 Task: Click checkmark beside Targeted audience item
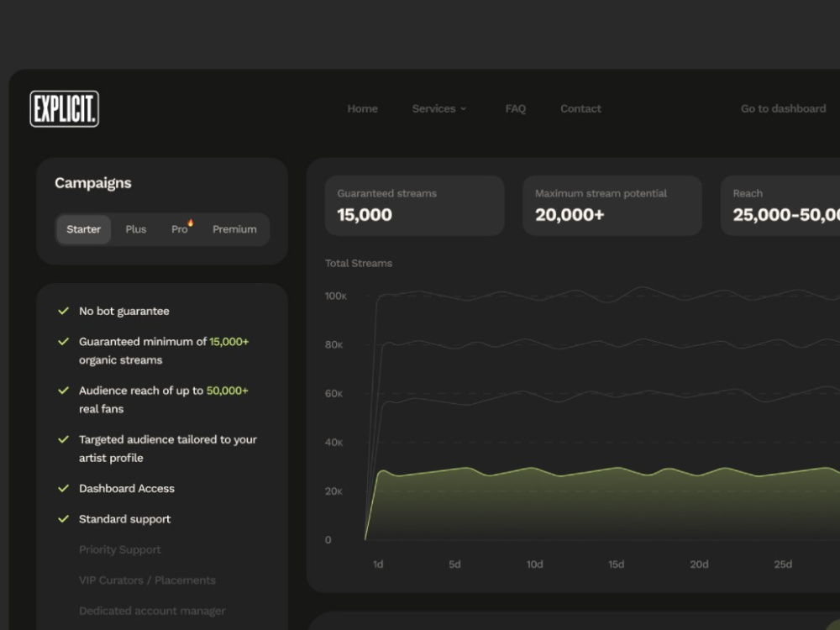[x=63, y=439]
